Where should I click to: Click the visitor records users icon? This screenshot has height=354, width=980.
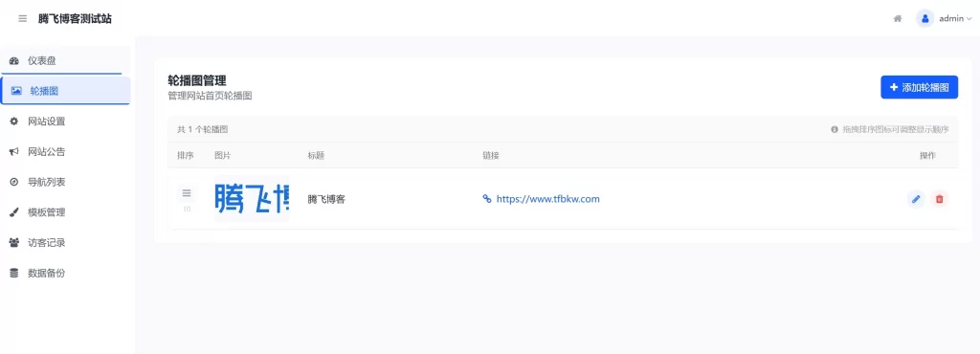click(14, 242)
